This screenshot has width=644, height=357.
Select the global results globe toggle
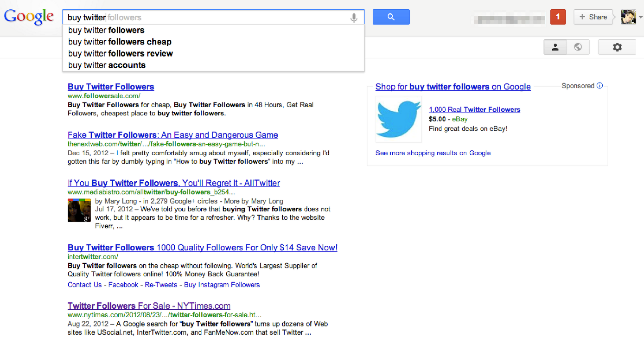coord(578,47)
